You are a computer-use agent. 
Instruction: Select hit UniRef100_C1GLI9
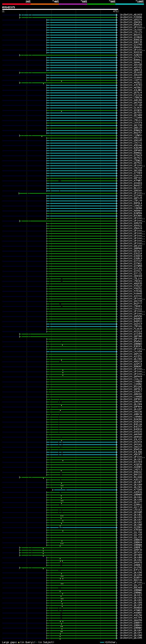point(131,379)
